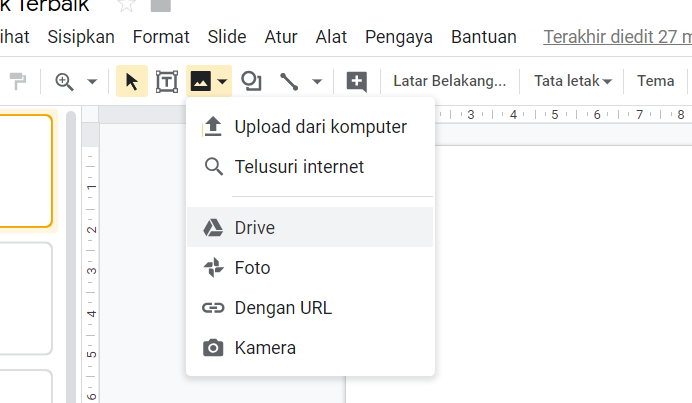Open the Tema theme panel
The image size is (692, 403).
655,81
